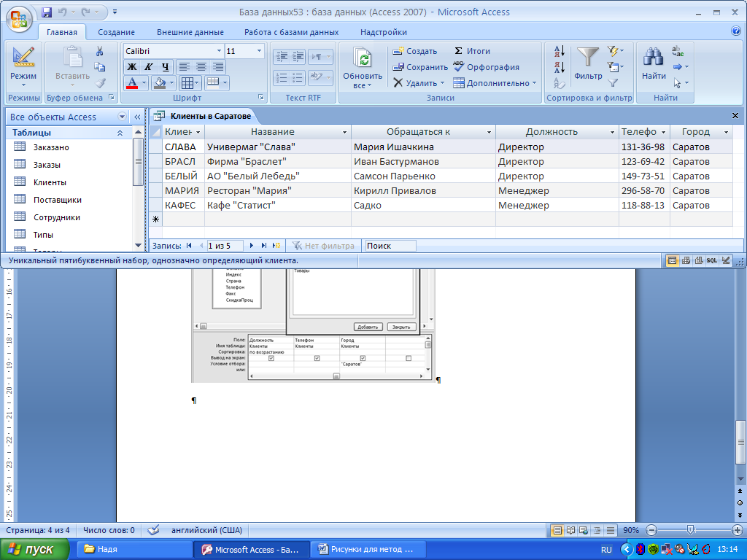Go to last record button
This screenshot has width=747, height=560.
[264, 246]
